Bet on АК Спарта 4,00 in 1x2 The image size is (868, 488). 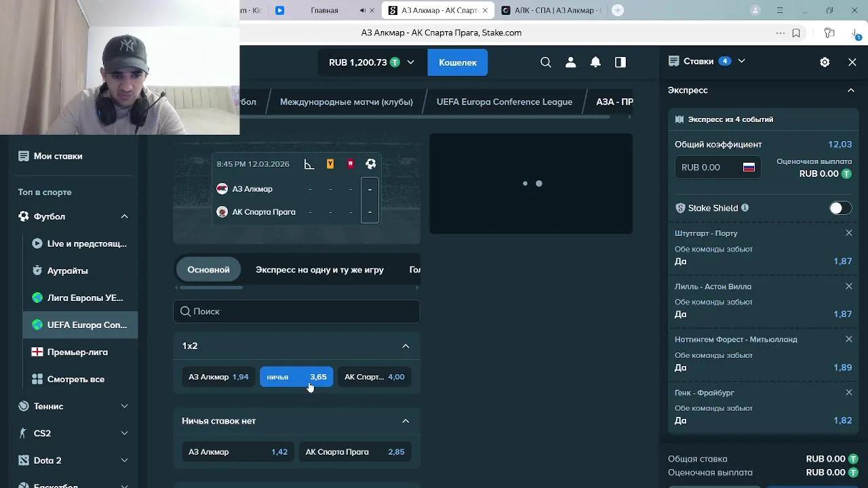point(374,377)
